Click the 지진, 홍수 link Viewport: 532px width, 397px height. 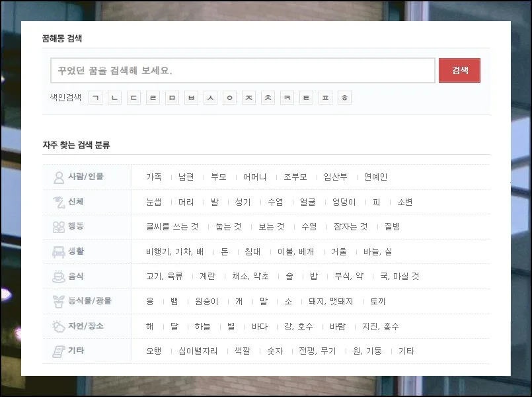[381, 326]
